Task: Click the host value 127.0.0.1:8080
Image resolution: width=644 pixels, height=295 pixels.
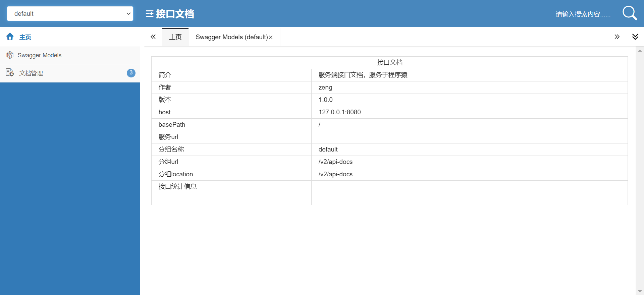Action: point(340,112)
